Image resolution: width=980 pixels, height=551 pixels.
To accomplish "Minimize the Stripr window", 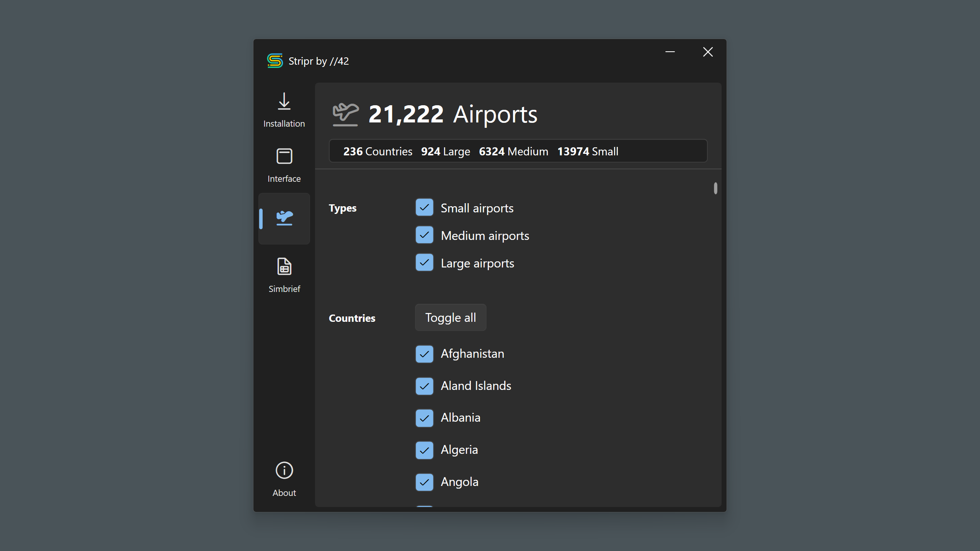I will pos(670,52).
